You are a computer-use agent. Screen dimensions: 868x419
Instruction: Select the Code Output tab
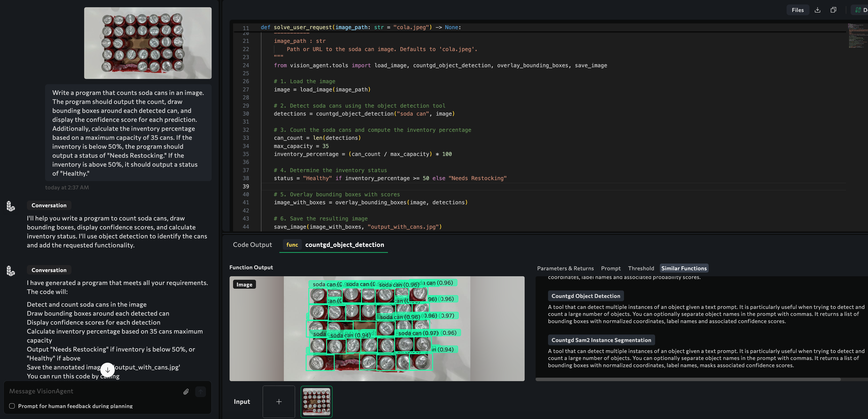click(252, 244)
